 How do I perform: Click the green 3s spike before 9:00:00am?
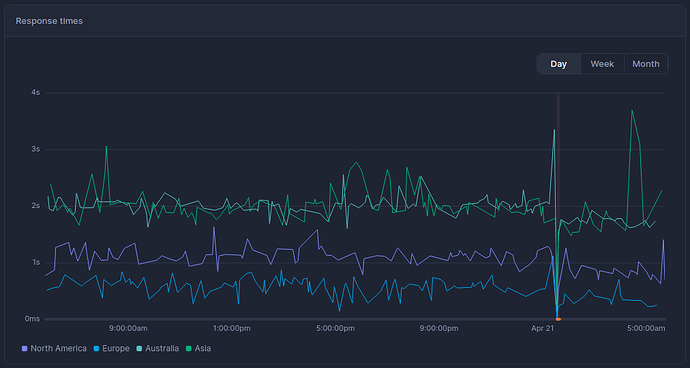(106, 146)
